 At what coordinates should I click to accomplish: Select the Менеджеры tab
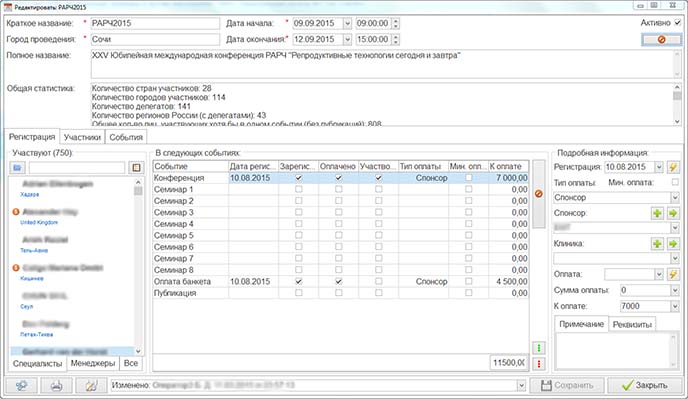point(93,363)
